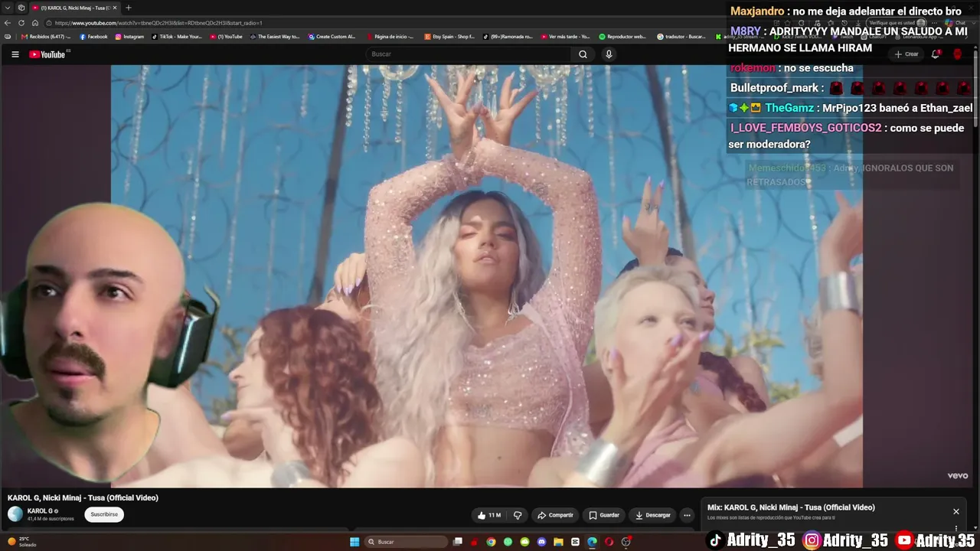Click the 41,4 M de suscriptores text
Image resolution: width=980 pixels, height=551 pixels.
coord(51,519)
